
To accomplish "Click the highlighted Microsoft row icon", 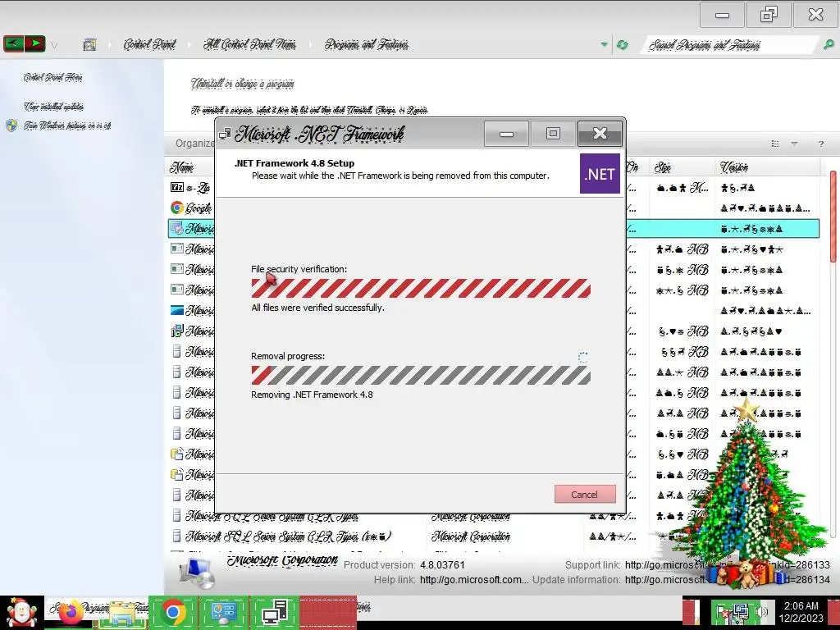I will point(177,228).
